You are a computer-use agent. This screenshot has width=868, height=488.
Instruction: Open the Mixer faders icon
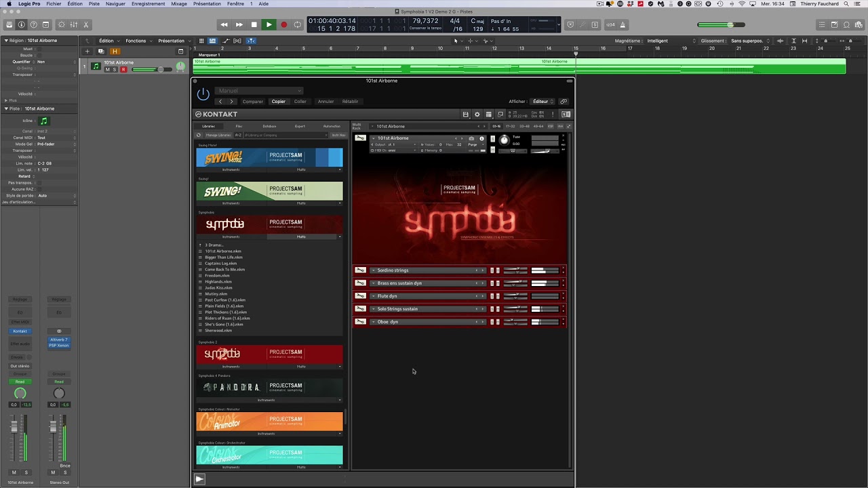point(74,25)
